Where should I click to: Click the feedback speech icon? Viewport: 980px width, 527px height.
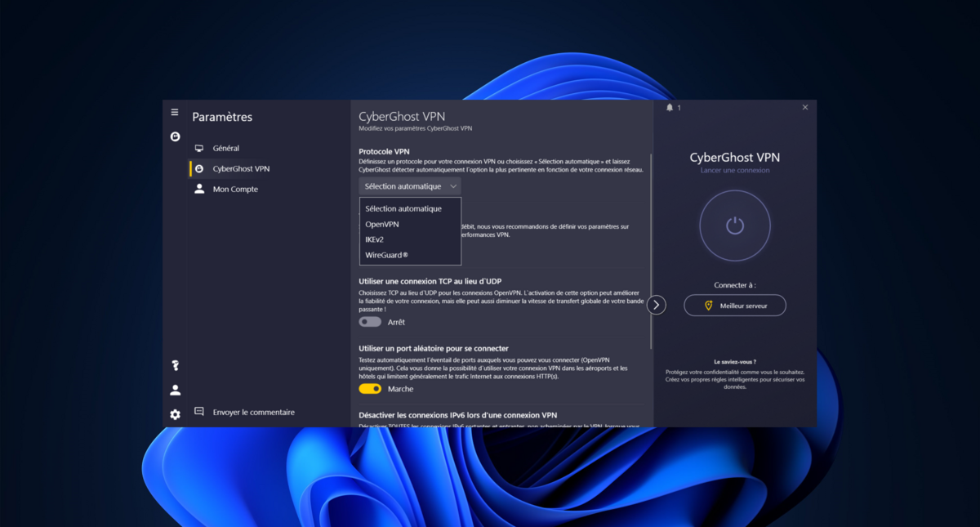(x=198, y=412)
